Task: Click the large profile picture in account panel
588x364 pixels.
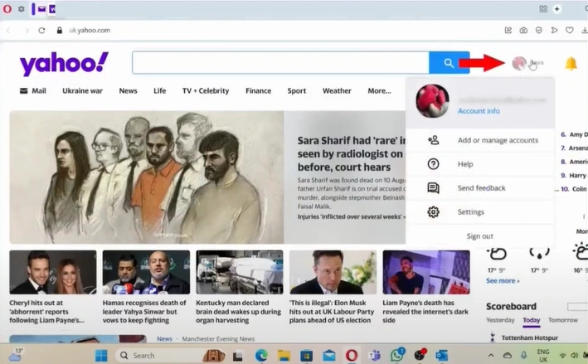Action: tap(432, 101)
